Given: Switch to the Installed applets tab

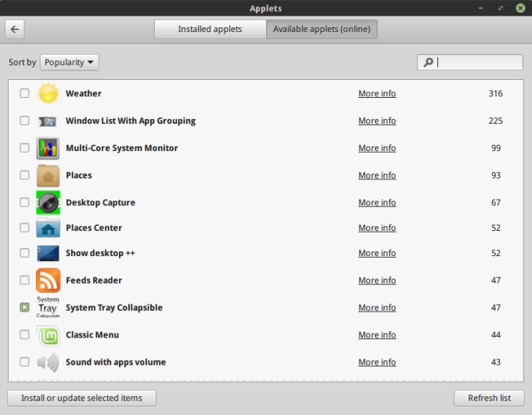Looking at the screenshot, I should 210,29.
